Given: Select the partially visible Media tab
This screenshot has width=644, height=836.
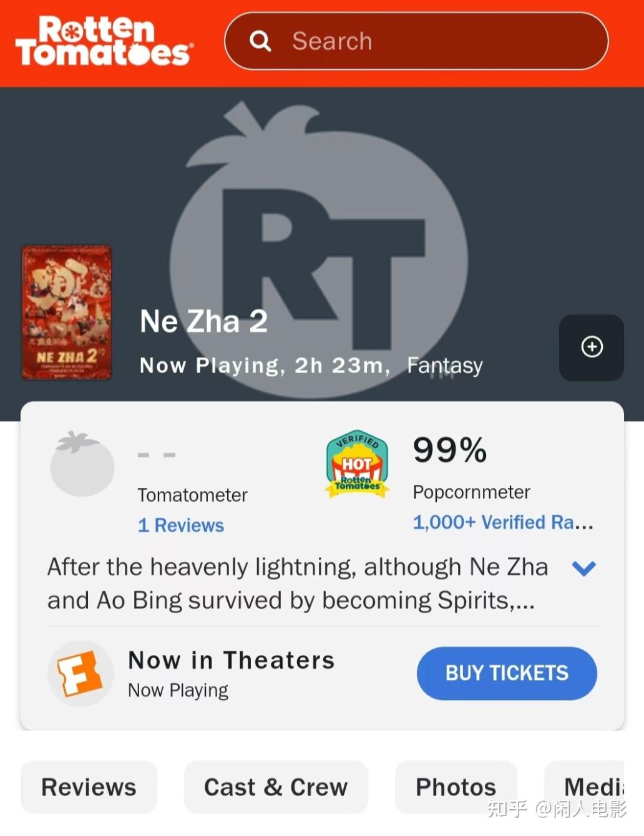Looking at the screenshot, I should 585,787.
